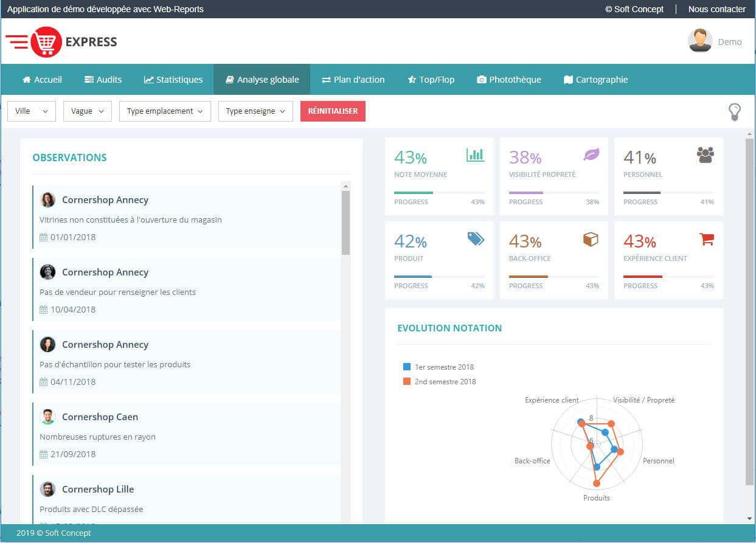Toggle '2nd semestre 2018' legend series

(439, 381)
